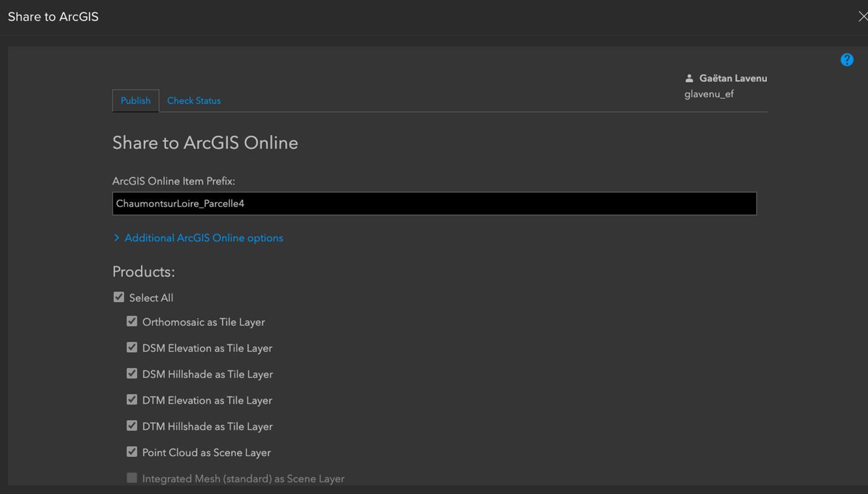The height and width of the screenshot is (494, 868).
Task: Click the username glavenu_ef
Action: point(709,94)
